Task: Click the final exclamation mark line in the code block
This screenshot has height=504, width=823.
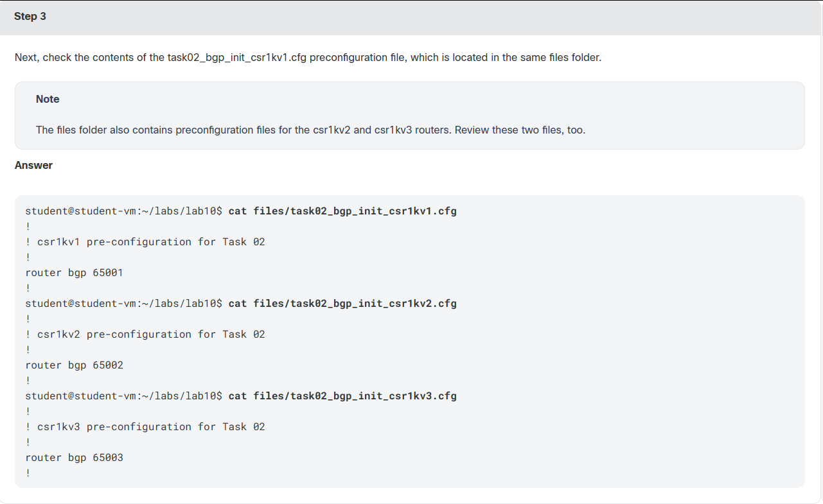Action: click(x=28, y=473)
